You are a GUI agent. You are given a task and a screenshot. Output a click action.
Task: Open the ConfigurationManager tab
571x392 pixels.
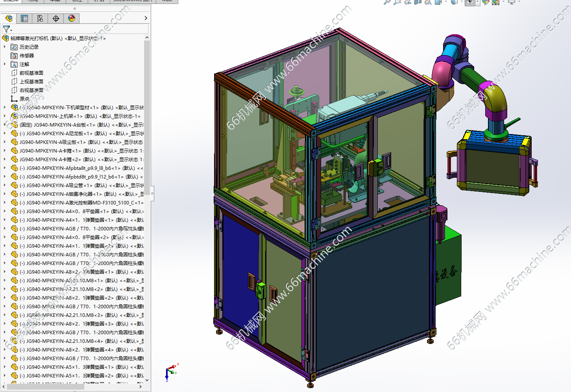click(x=40, y=18)
